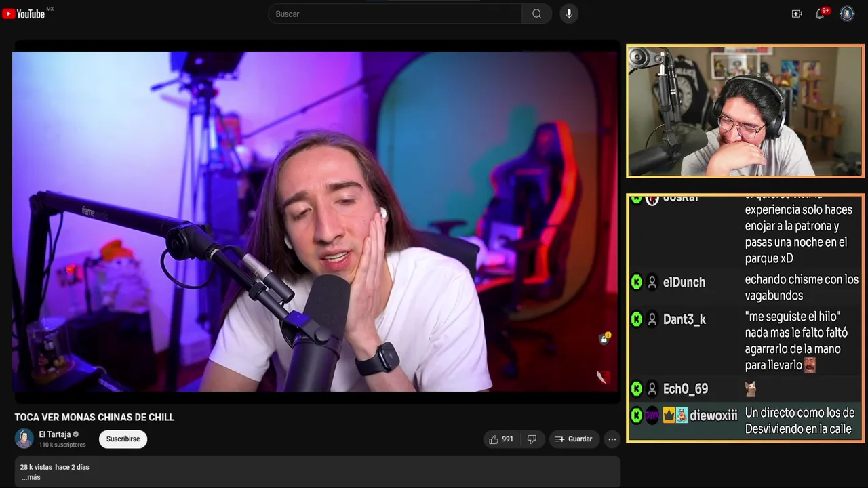The width and height of the screenshot is (868, 488).
Task: Click the chat username Dant3_k
Action: point(685,319)
